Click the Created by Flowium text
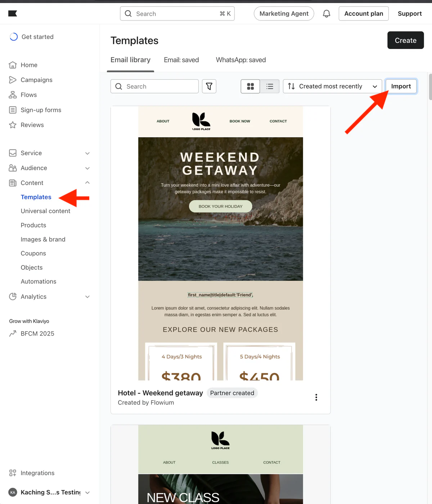Image resolution: width=432 pixels, height=504 pixels. point(146,403)
